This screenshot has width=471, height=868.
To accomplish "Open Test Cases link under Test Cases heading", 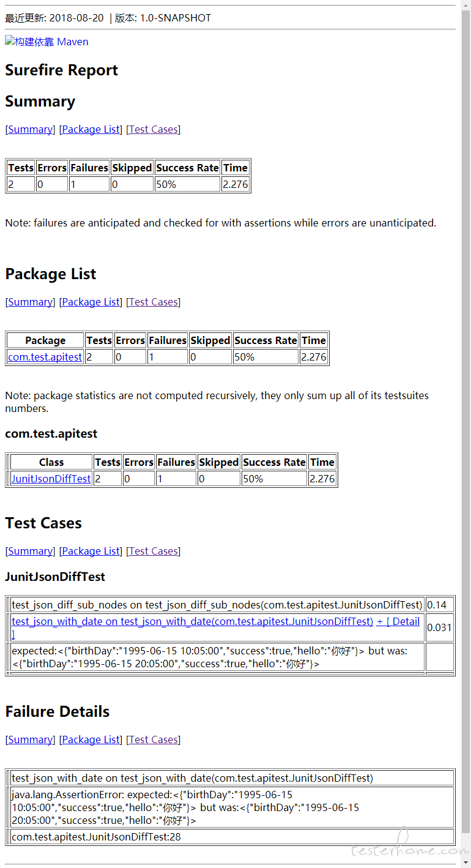I will (154, 551).
